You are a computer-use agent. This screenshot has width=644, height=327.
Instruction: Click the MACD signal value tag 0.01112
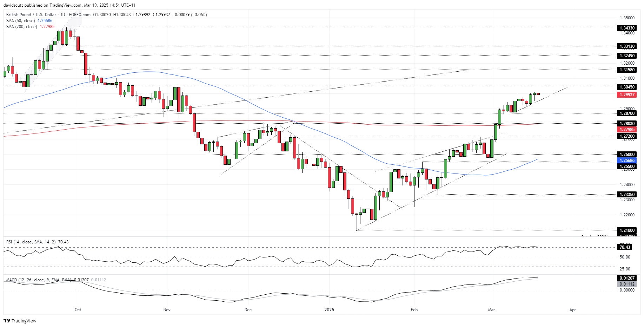pyautogui.click(x=627, y=284)
